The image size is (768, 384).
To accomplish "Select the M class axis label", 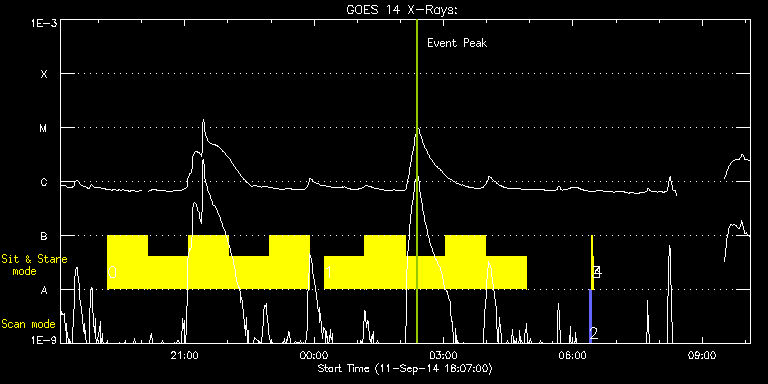I will 44,128.
